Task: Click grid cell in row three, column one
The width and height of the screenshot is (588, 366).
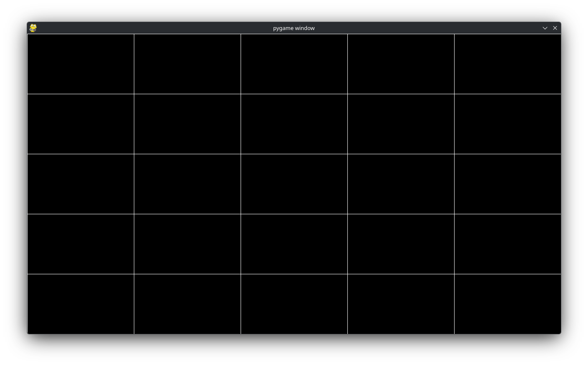Action: (x=80, y=184)
